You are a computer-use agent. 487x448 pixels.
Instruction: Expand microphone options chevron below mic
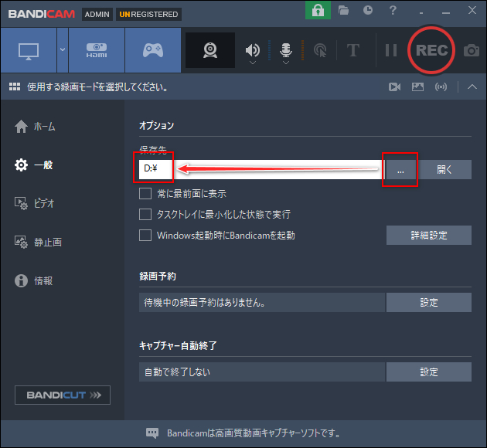[286, 63]
